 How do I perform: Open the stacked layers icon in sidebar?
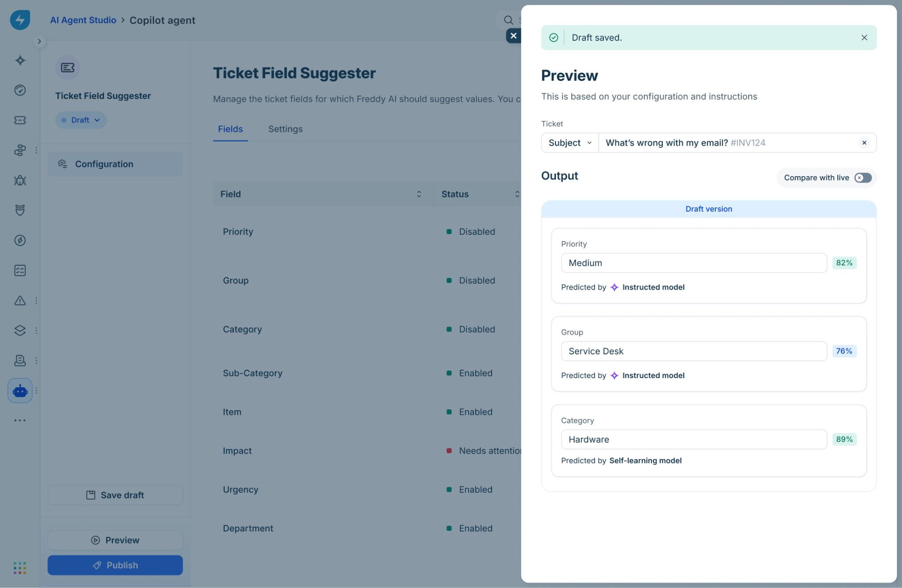[x=20, y=331]
